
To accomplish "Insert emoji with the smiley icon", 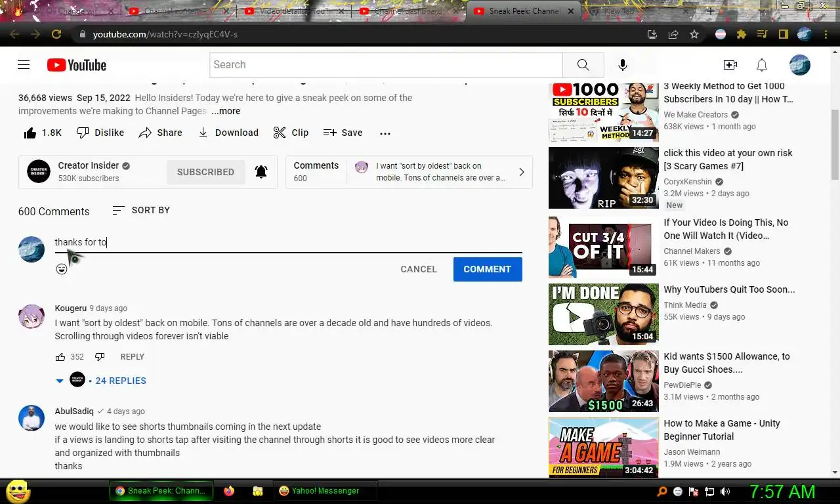I will click(x=62, y=269).
